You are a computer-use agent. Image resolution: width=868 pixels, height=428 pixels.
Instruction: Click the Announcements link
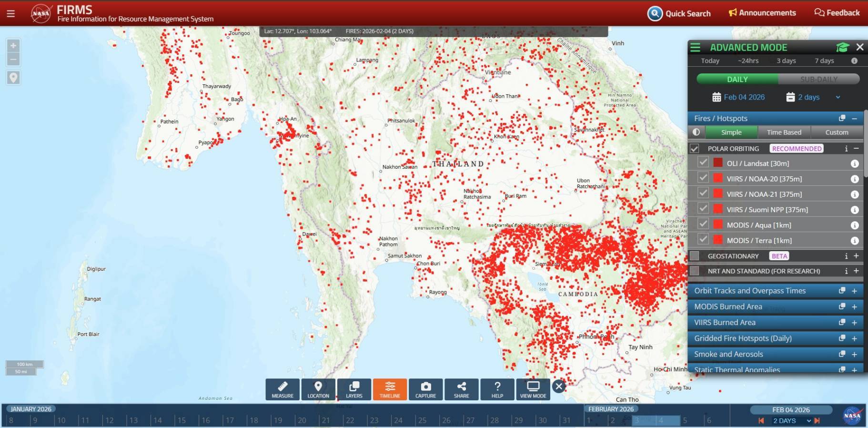coord(762,13)
